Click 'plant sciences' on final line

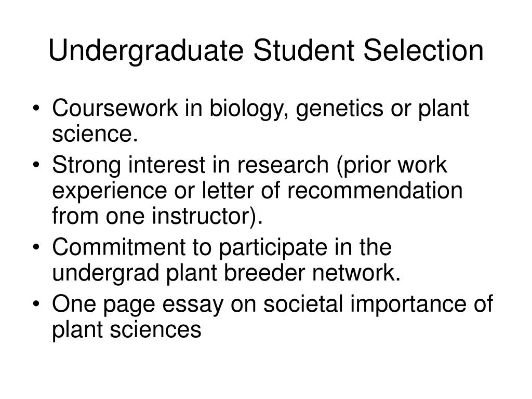(x=127, y=330)
